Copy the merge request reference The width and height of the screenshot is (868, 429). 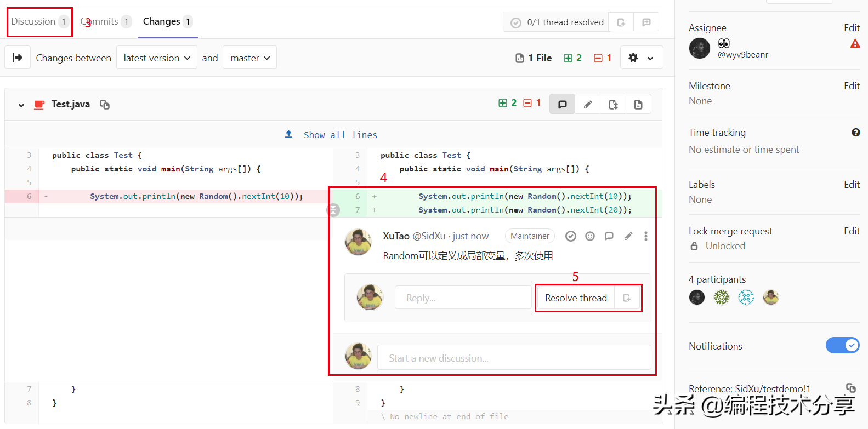click(x=851, y=387)
